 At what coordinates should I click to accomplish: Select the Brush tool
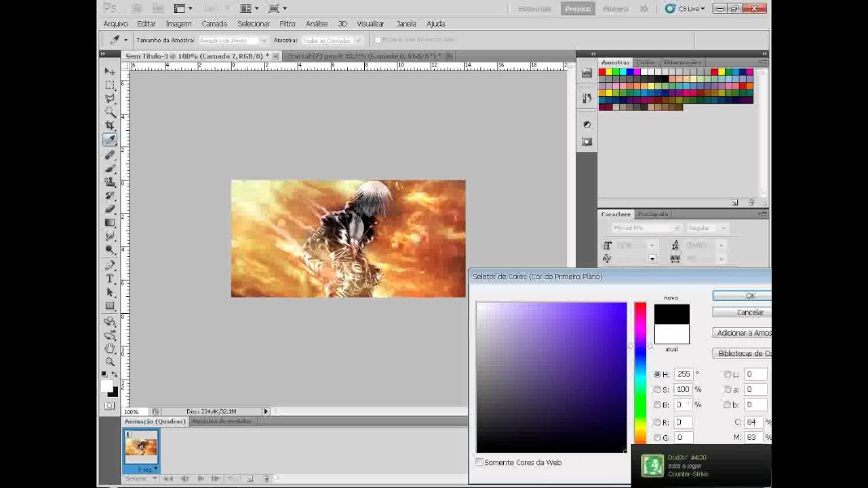point(110,168)
